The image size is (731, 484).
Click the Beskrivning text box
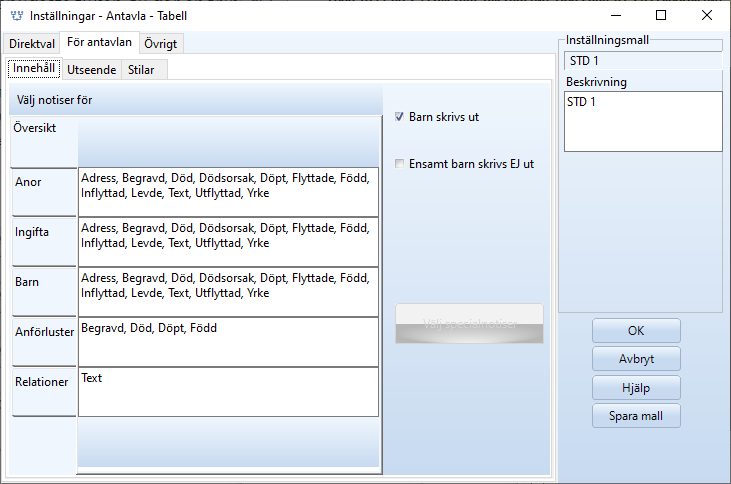pyautogui.click(x=642, y=121)
